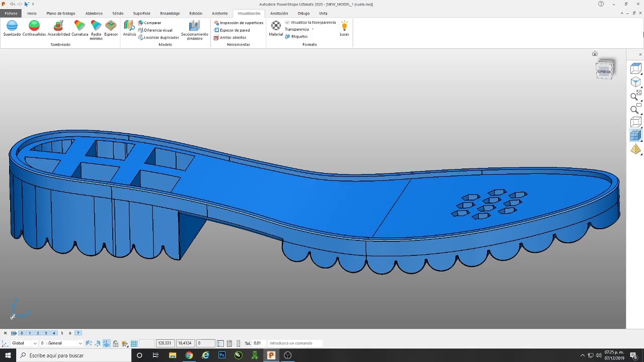Toggle level 3 visibility

46,333
